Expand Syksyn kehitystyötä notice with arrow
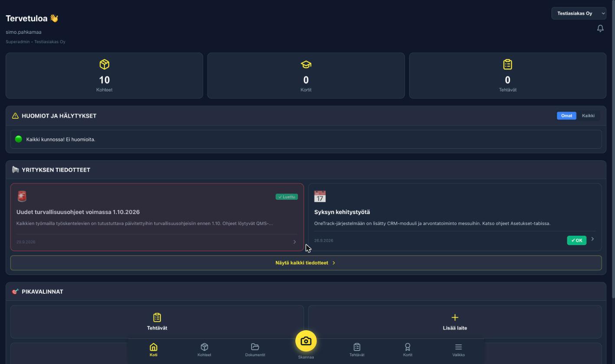This screenshot has height=364, width=615. (592, 239)
